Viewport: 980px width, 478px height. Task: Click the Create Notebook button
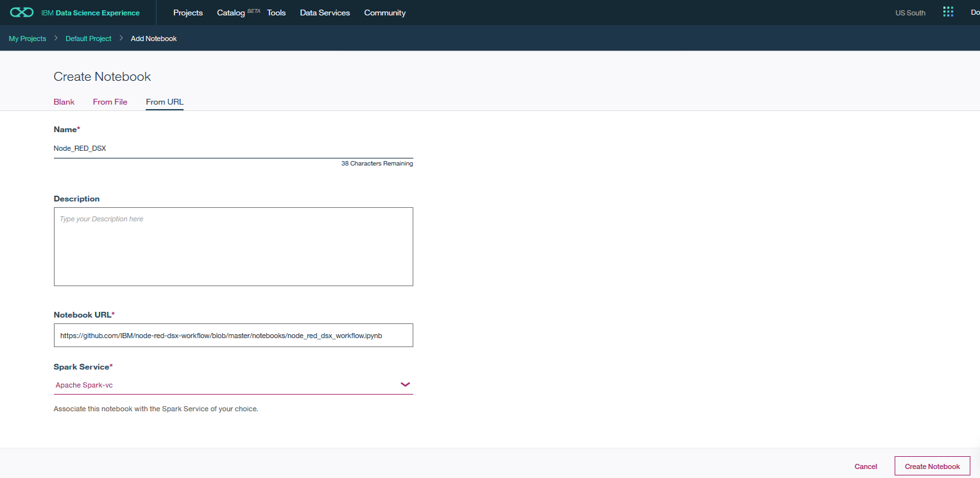(932, 466)
